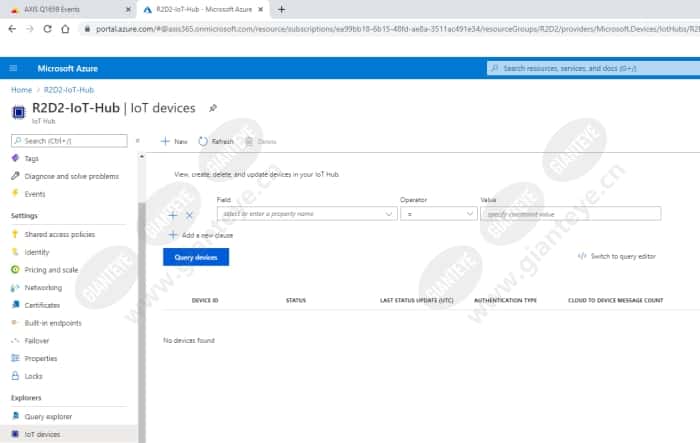Click the padlock Locks icon
This screenshot has height=443, width=700.
point(15,376)
